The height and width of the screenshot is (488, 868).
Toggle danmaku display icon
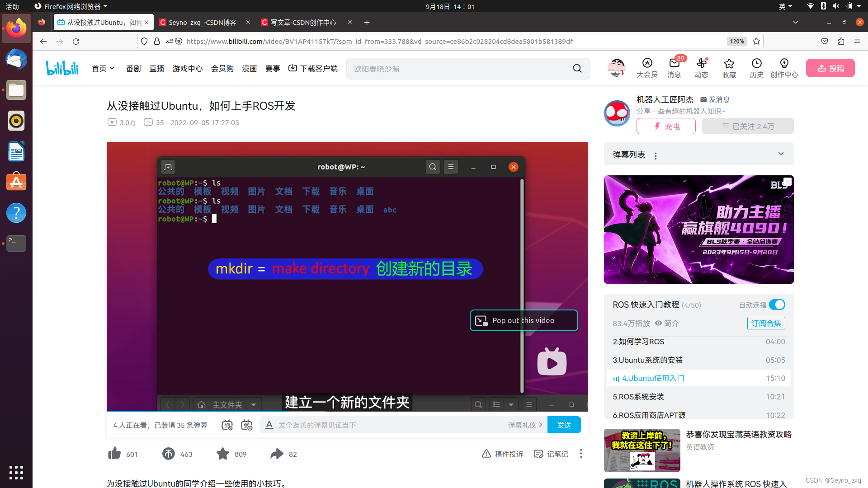click(227, 425)
